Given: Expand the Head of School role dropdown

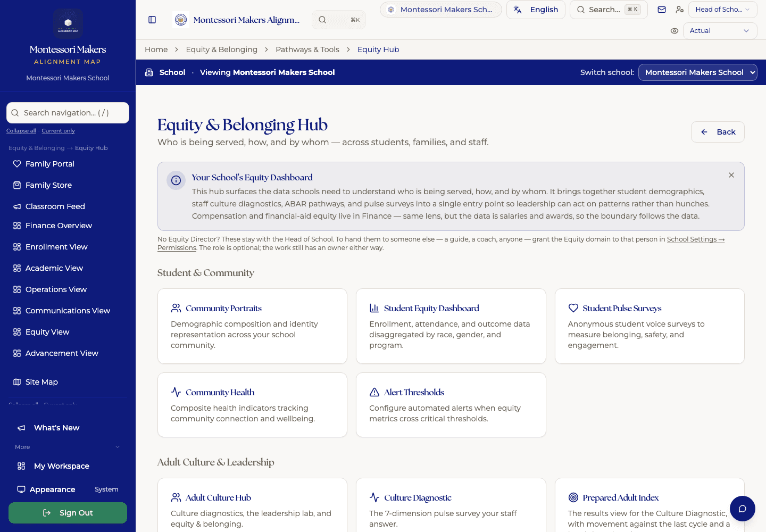Looking at the screenshot, I should pos(722,10).
